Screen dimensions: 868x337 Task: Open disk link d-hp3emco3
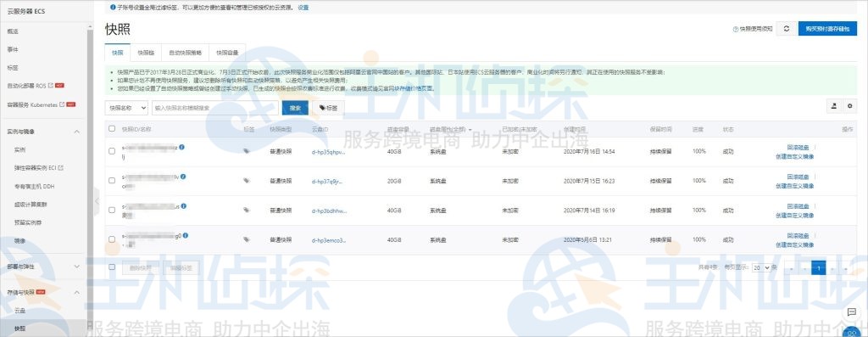(329, 240)
